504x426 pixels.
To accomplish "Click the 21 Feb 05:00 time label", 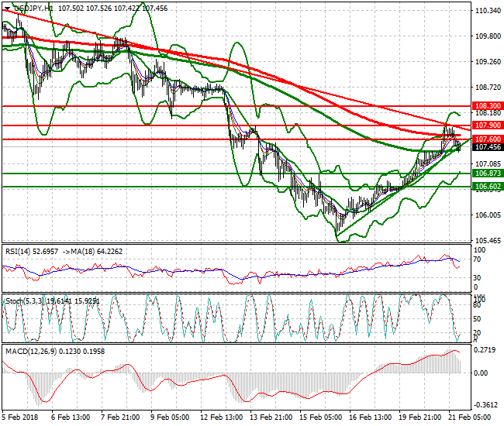I will click(x=470, y=417).
